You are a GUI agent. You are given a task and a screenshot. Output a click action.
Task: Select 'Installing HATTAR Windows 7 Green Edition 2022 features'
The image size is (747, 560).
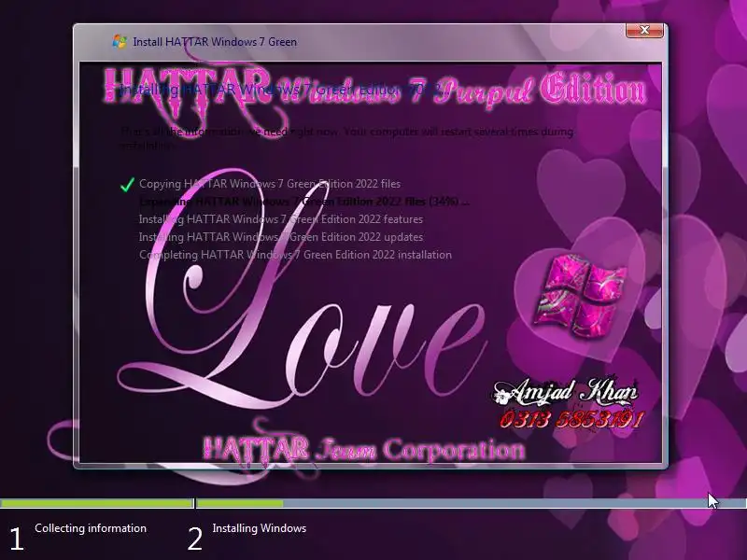click(281, 219)
